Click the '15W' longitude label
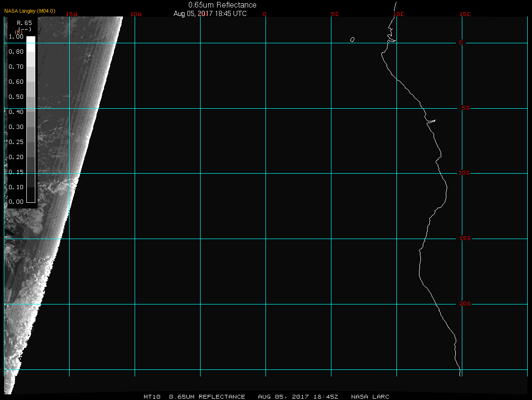 tap(71, 14)
